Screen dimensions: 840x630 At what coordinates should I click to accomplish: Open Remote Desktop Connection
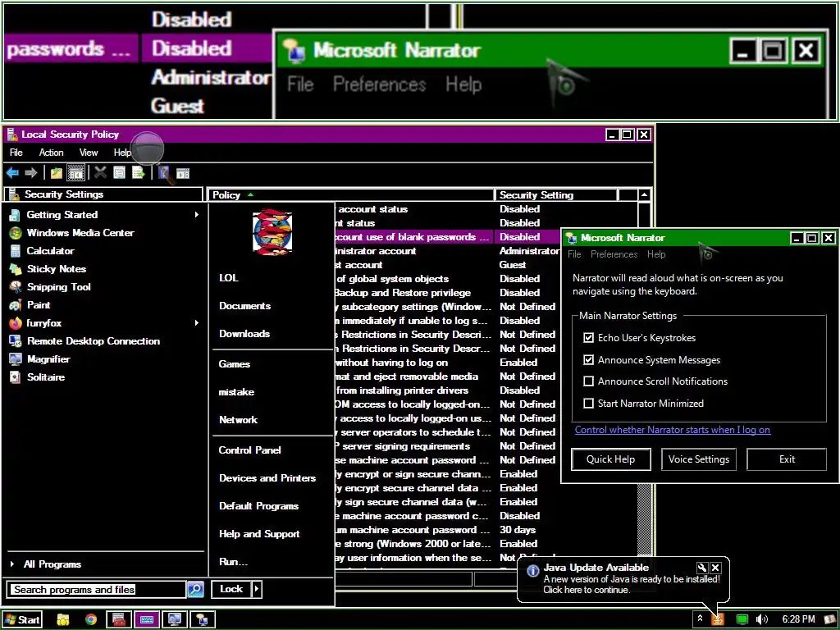point(94,341)
